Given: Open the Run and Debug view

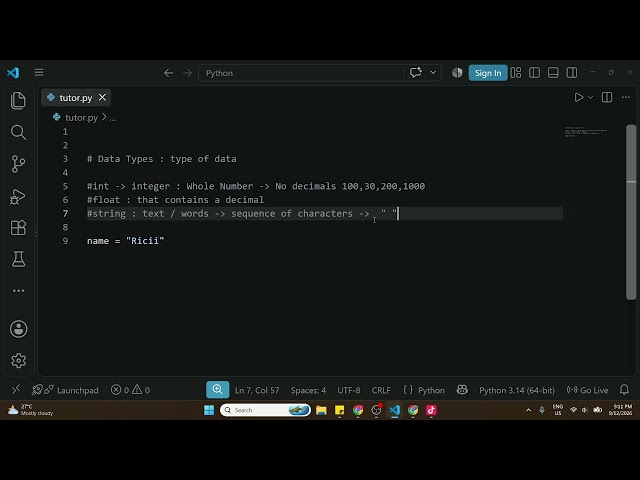Looking at the screenshot, I should click(18, 196).
